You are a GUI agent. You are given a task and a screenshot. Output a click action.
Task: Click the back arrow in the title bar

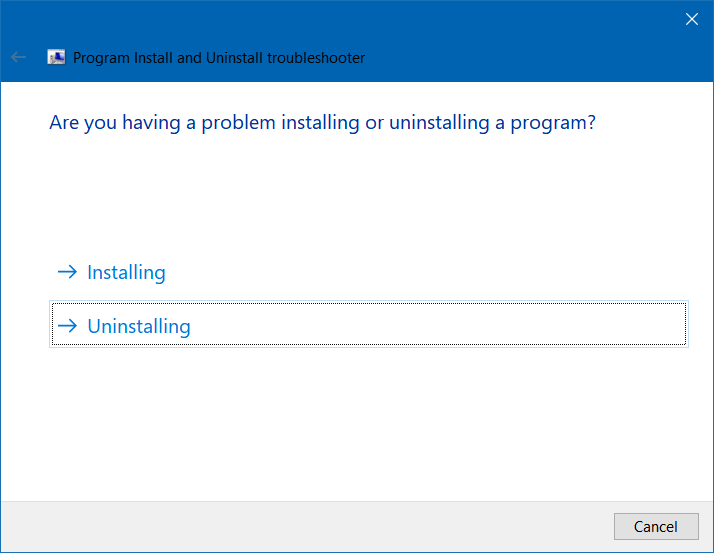(x=18, y=57)
